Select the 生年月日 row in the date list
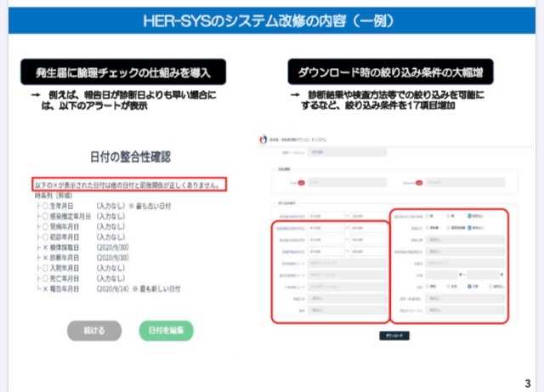 104,206
